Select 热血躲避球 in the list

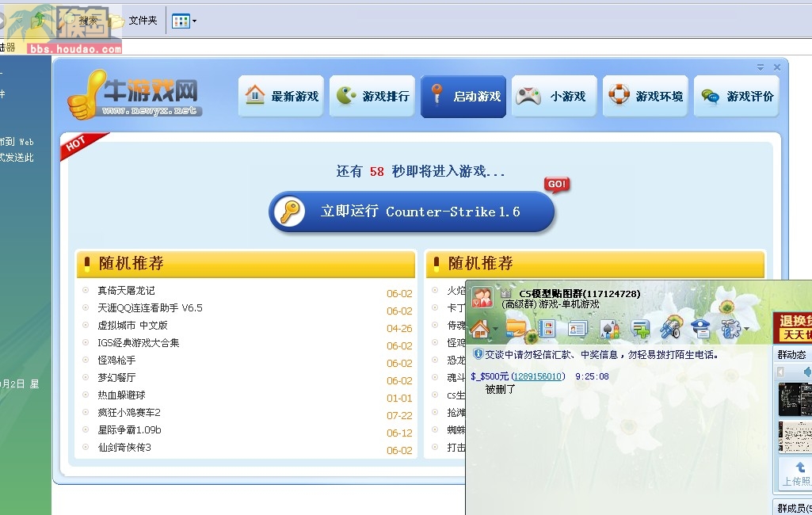(x=122, y=395)
